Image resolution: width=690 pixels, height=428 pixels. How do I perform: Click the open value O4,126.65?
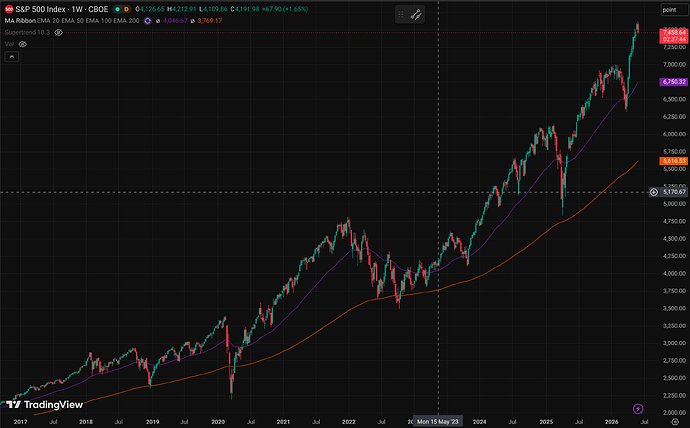[x=150, y=9]
